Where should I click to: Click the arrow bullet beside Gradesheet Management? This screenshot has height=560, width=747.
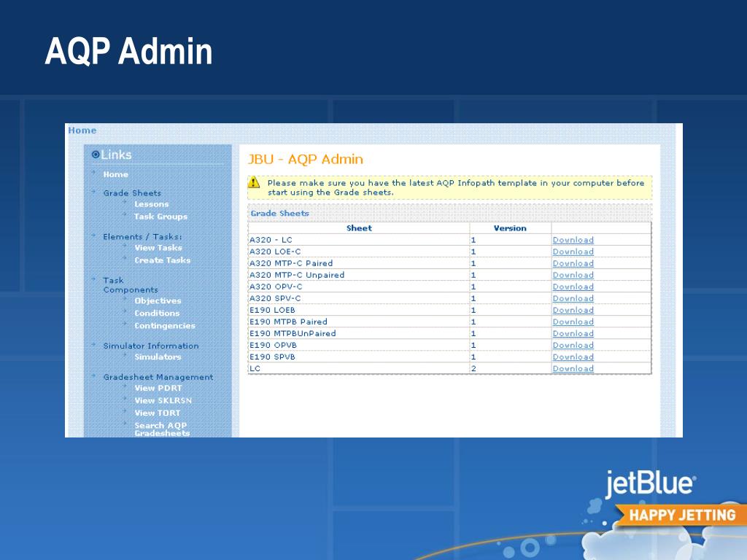point(94,376)
